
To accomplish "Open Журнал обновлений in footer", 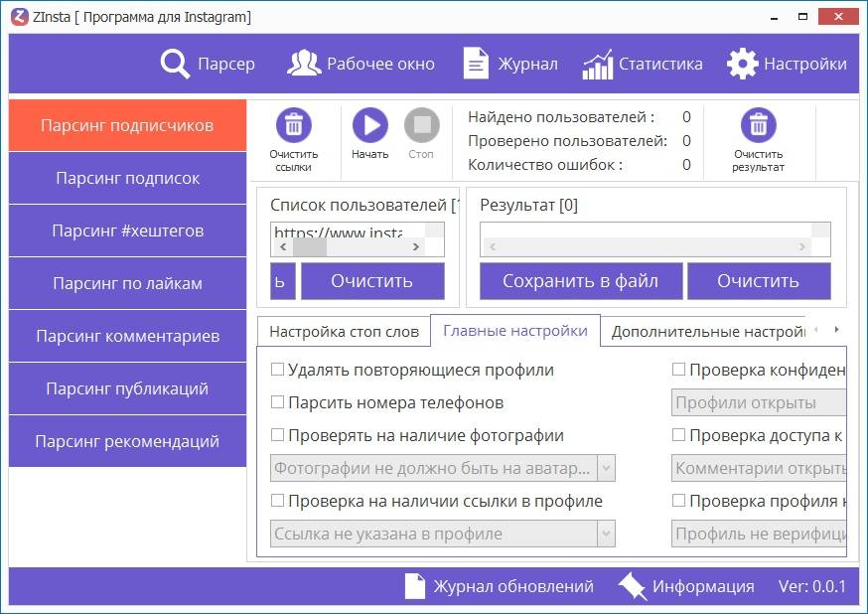I will 500,586.
